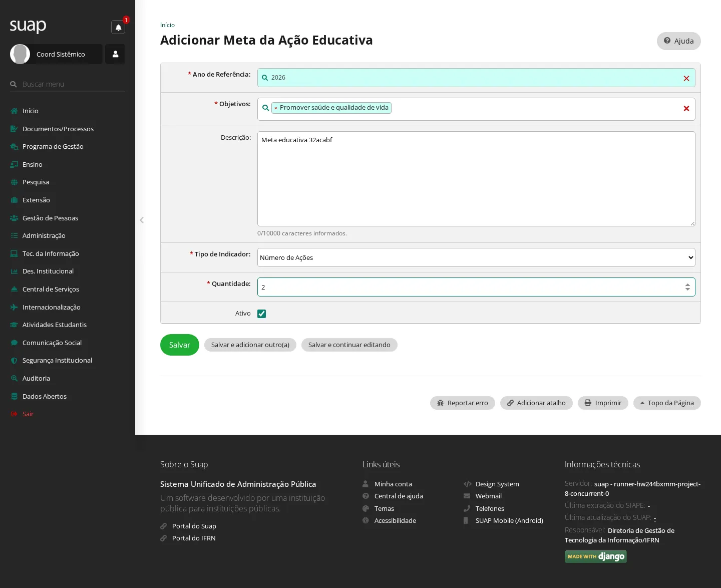This screenshot has width=721, height=588.
Task: Increase Quantidade using the stepper arrows
Action: click(687, 284)
